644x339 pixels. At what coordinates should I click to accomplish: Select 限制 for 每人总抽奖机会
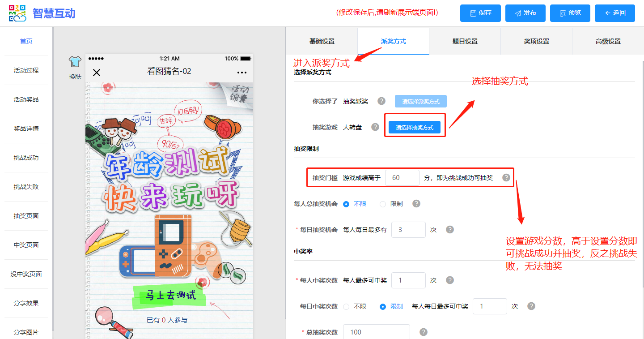[383, 204]
